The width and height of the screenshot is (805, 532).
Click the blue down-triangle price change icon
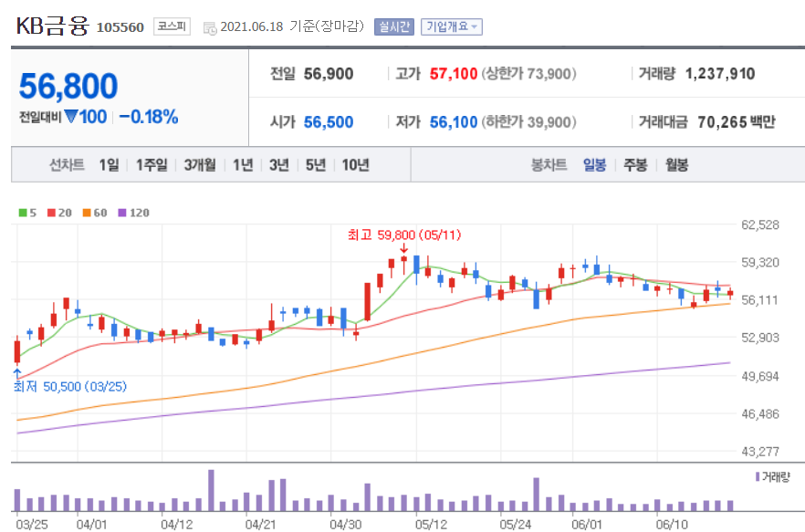(x=71, y=117)
